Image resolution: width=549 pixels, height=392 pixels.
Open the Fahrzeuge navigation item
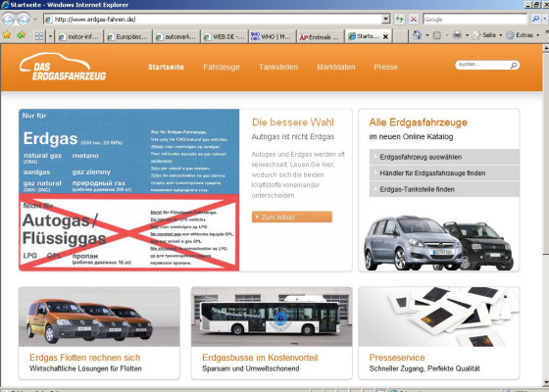pos(222,67)
